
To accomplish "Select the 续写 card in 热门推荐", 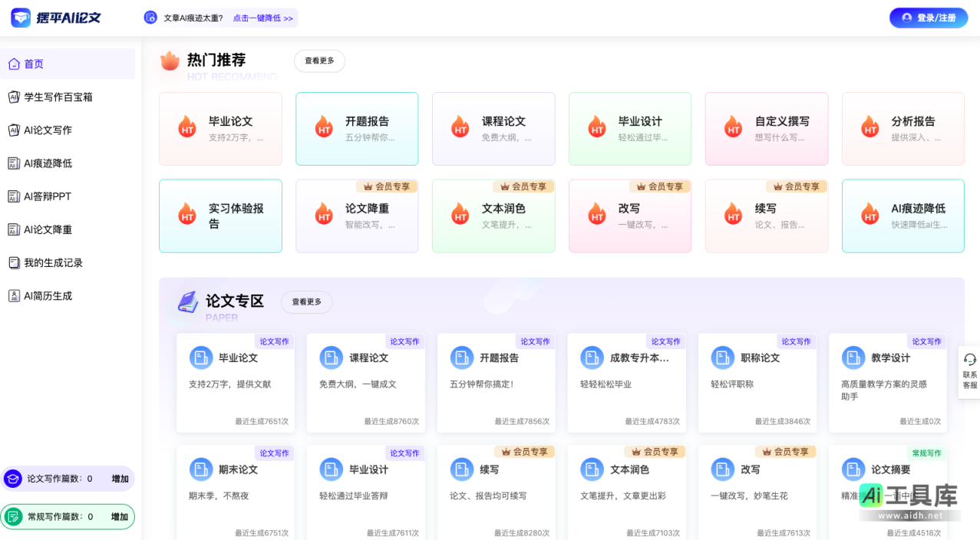I will click(x=766, y=216).
